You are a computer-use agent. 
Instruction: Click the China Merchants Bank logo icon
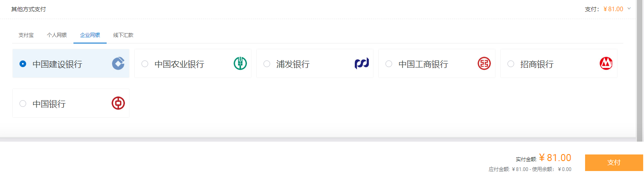[x=606, y=63]
